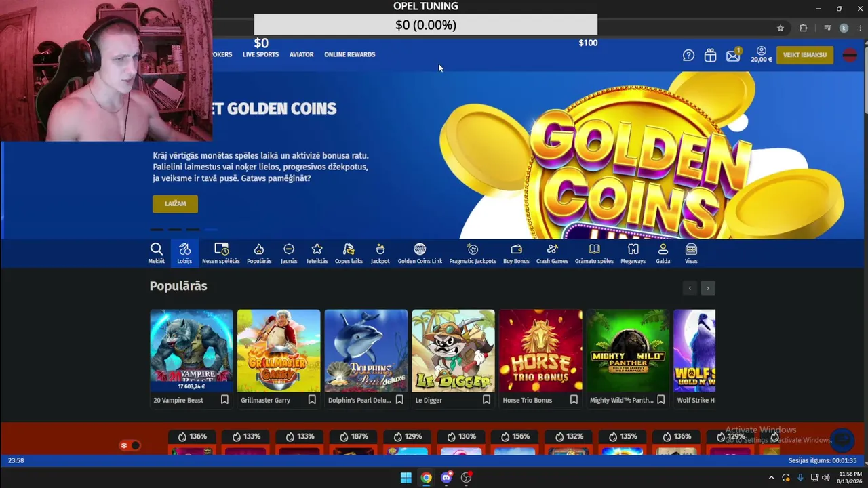868x488 pixels.
Task: Bookmark the Grillmaster Garry game
Action: 312,400
